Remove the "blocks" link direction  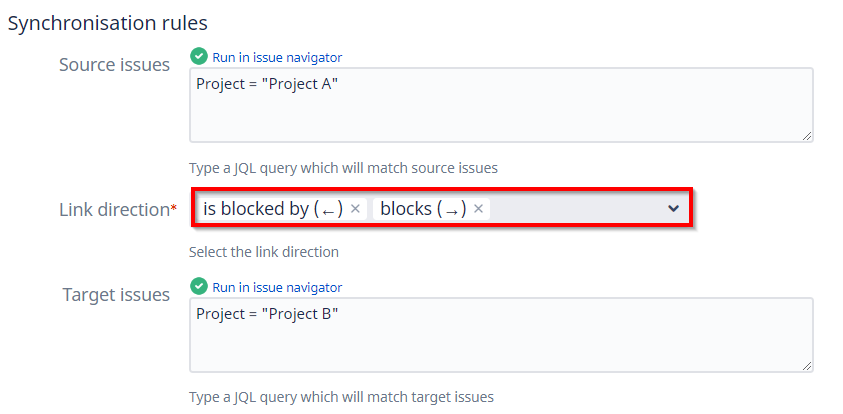(479, 209)
